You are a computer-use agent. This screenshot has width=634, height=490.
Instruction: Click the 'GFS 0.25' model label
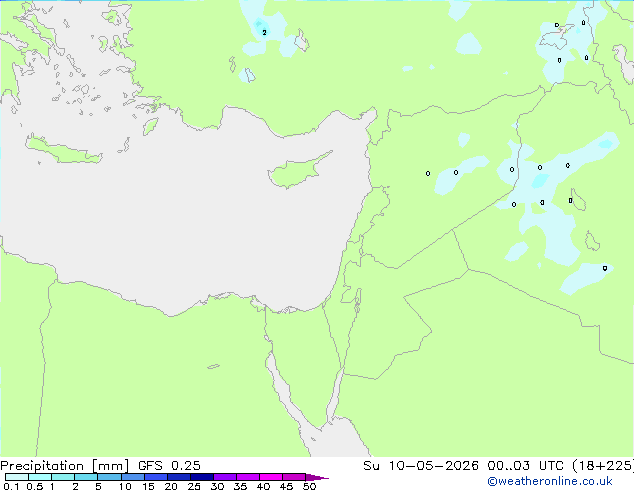169,466
